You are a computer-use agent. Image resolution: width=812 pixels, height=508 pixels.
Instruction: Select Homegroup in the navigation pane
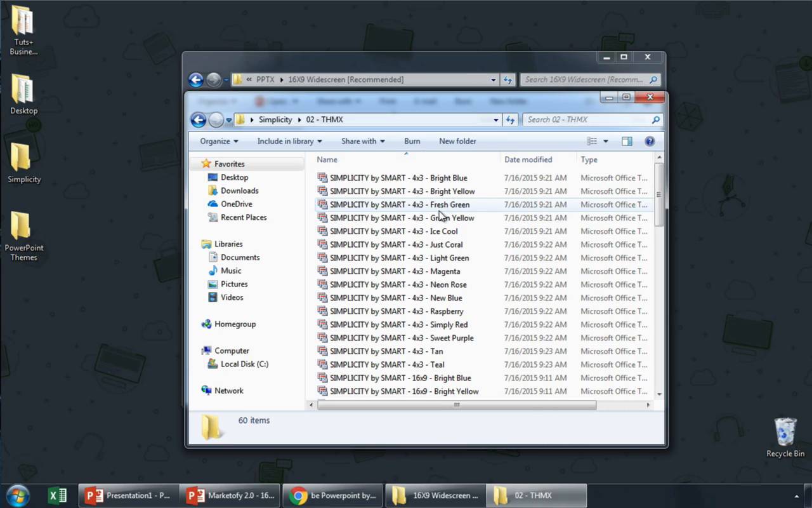coord(235,324)
